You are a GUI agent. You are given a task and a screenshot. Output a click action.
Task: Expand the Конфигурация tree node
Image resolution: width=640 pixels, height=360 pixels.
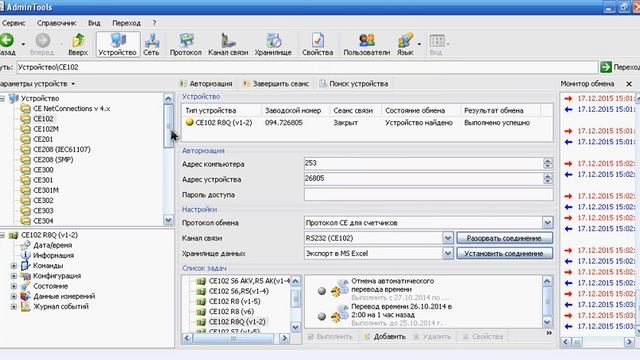click(x=13, y=276)
